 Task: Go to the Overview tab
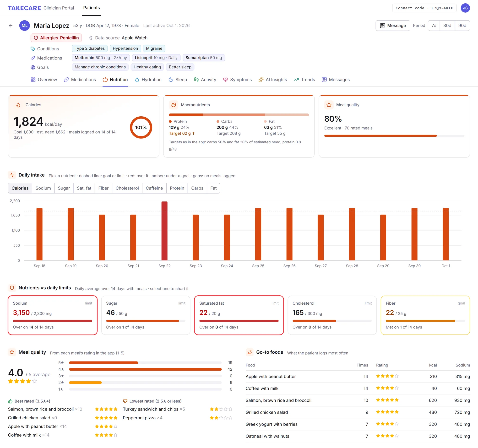tap(44, 80)
